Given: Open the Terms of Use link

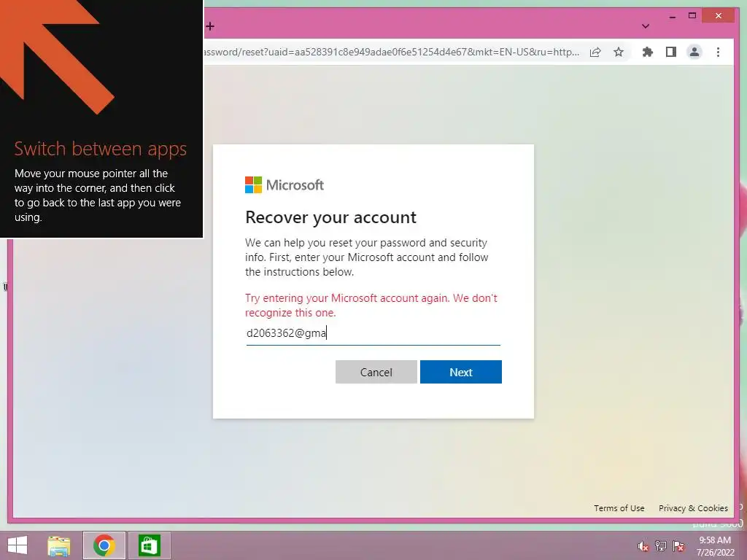Looking at the screenshot, I should (x=619, y=508).
